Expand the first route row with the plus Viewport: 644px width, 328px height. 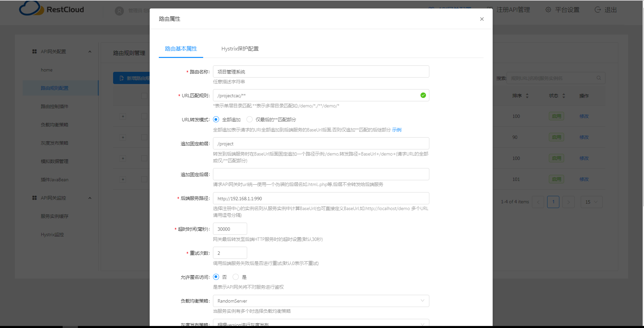coord(123,116)
